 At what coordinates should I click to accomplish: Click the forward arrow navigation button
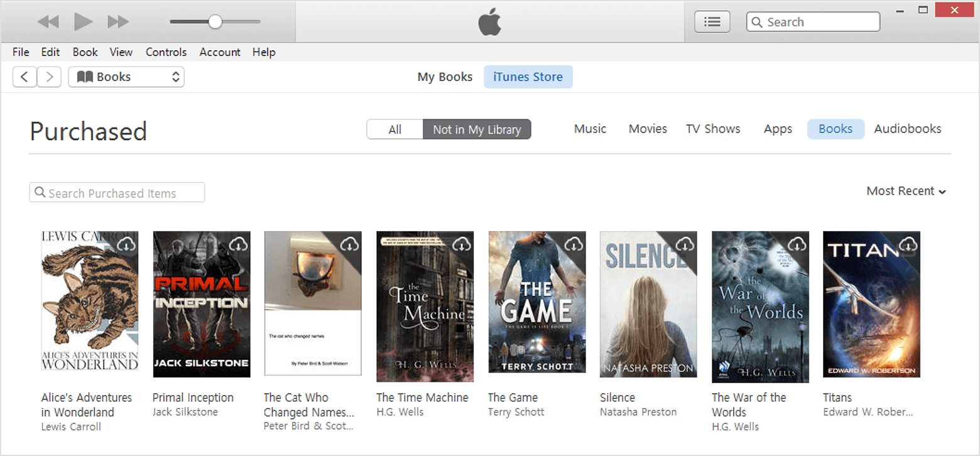pyautogui.click(x=49, y=77)
